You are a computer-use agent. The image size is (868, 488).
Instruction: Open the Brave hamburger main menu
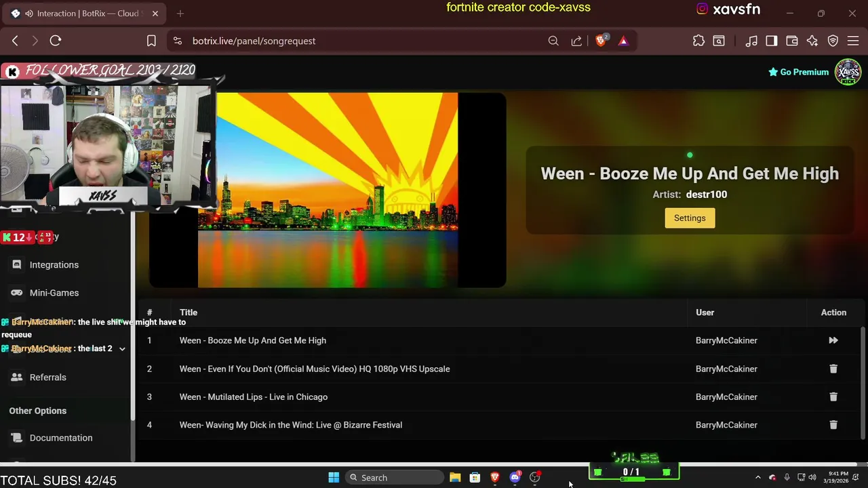pos(853,41)
